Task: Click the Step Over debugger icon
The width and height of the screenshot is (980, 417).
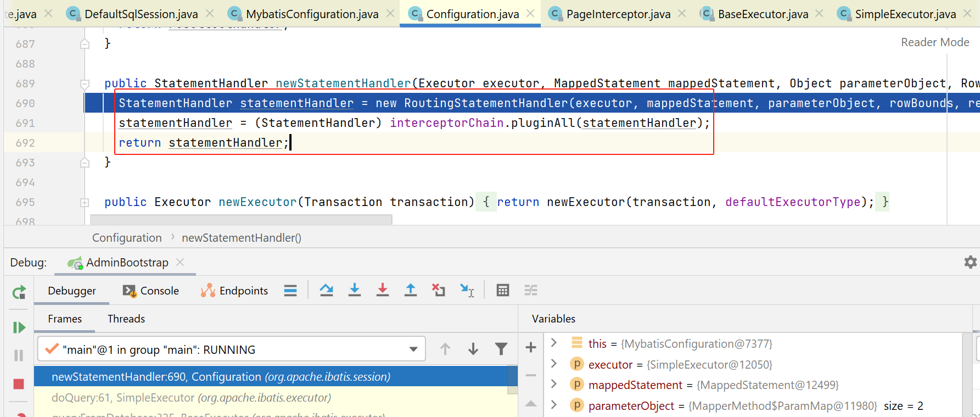Action: [327, 290]
